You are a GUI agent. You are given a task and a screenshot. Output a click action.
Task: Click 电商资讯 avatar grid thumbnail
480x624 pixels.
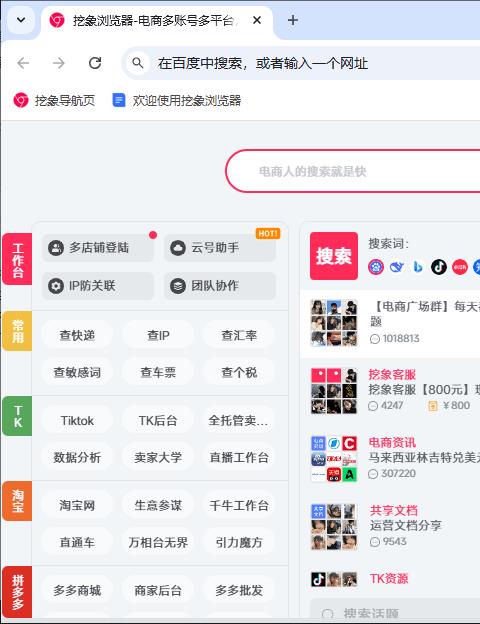[334, 459]
